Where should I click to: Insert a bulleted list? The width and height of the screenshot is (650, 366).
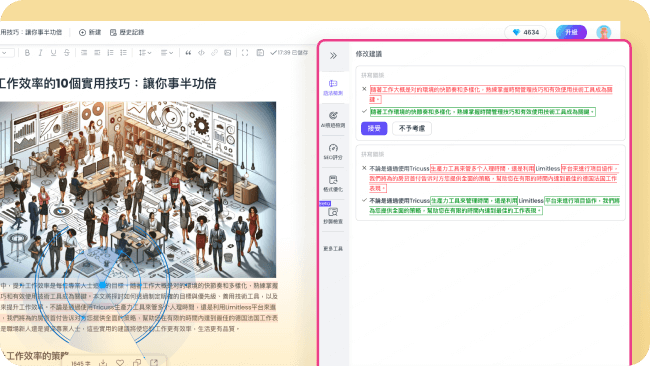click(x=124, y=53)
